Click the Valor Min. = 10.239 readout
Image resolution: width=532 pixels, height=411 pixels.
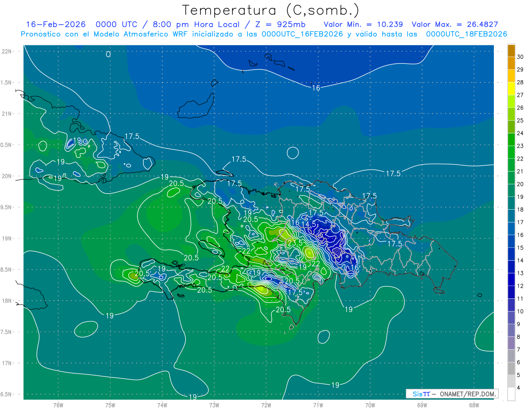[x=363, y=24]
